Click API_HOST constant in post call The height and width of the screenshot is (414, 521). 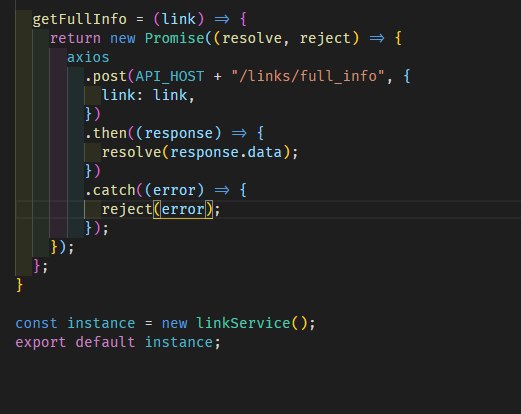tap(170, 76)
